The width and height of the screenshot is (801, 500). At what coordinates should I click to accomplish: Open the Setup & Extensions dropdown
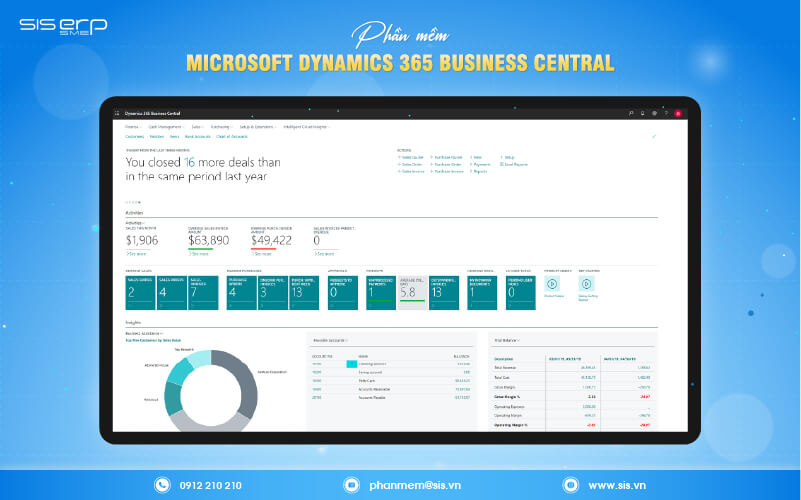tap(258, 127)
